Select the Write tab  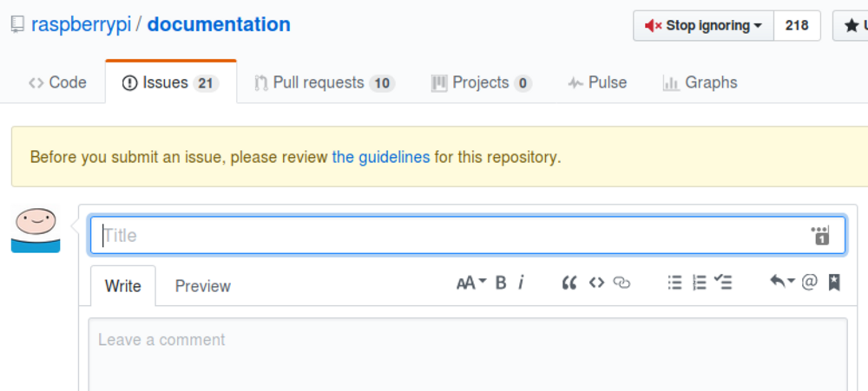pos(123,286)
